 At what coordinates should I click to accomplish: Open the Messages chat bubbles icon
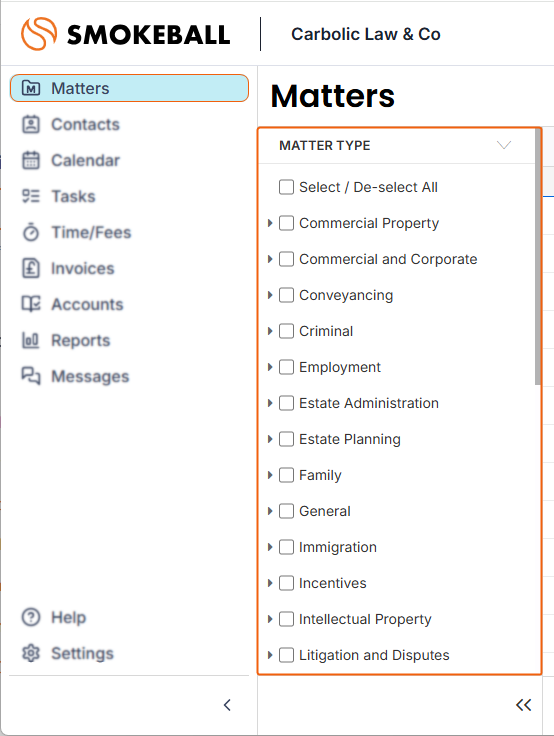pyautogui.click(x=31, y=376)
